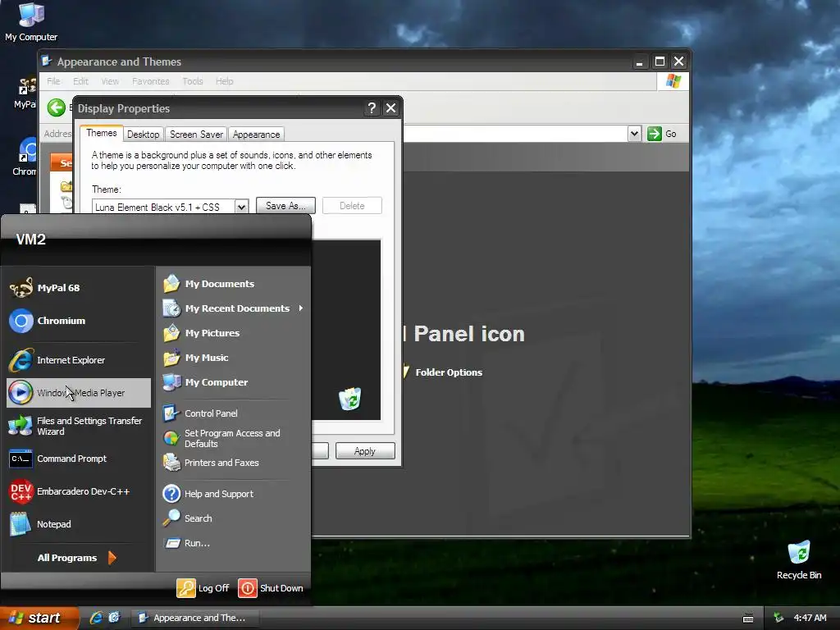The height and width of the screenshot is (630, 840).
Task: Open Recycle Bin on desktop
Action: pos(799,560)
